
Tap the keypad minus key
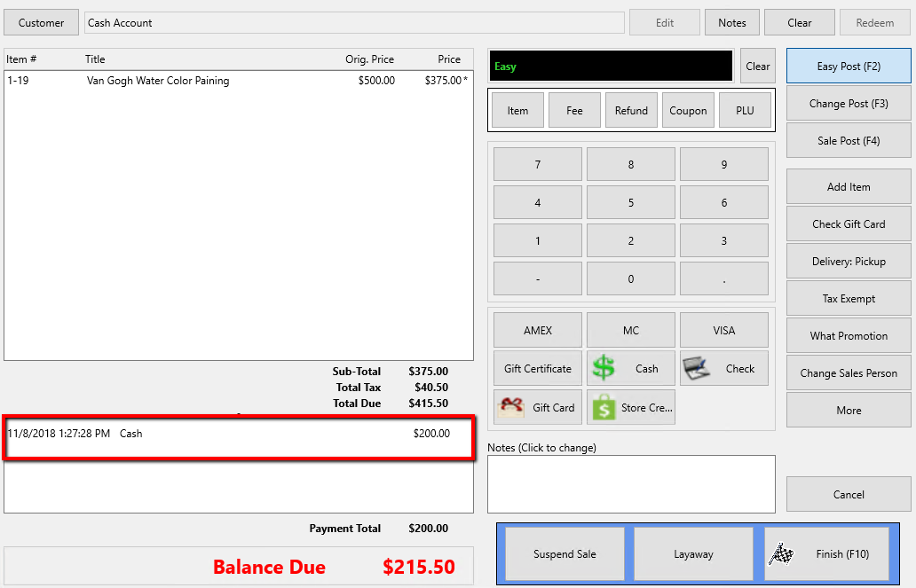point(538,278)
